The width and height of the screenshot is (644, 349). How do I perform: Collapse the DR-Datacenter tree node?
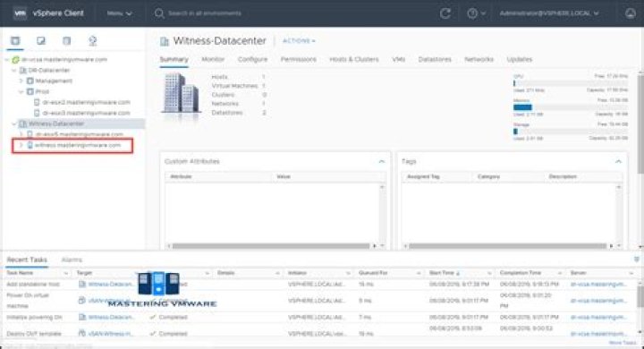coord(14,71)
